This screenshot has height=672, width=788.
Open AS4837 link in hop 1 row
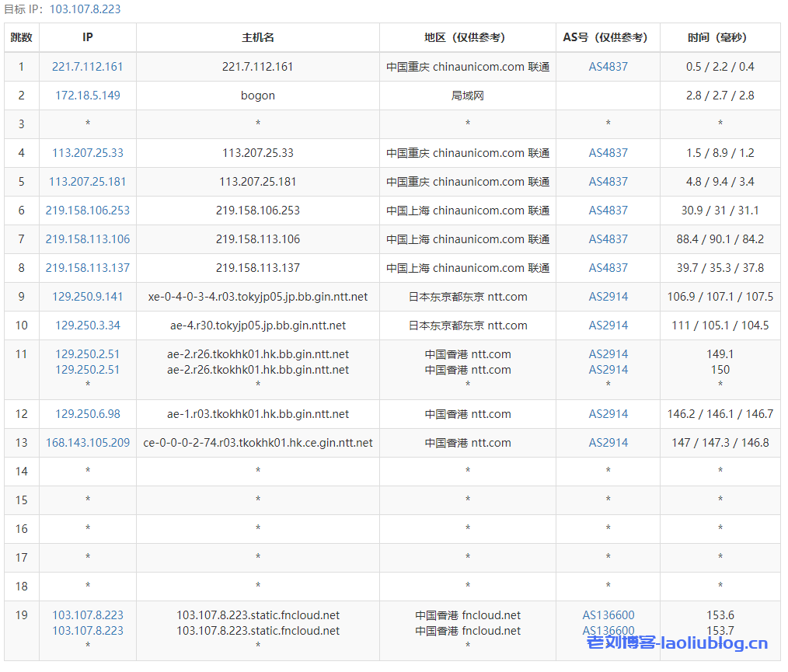coord(608,67)
